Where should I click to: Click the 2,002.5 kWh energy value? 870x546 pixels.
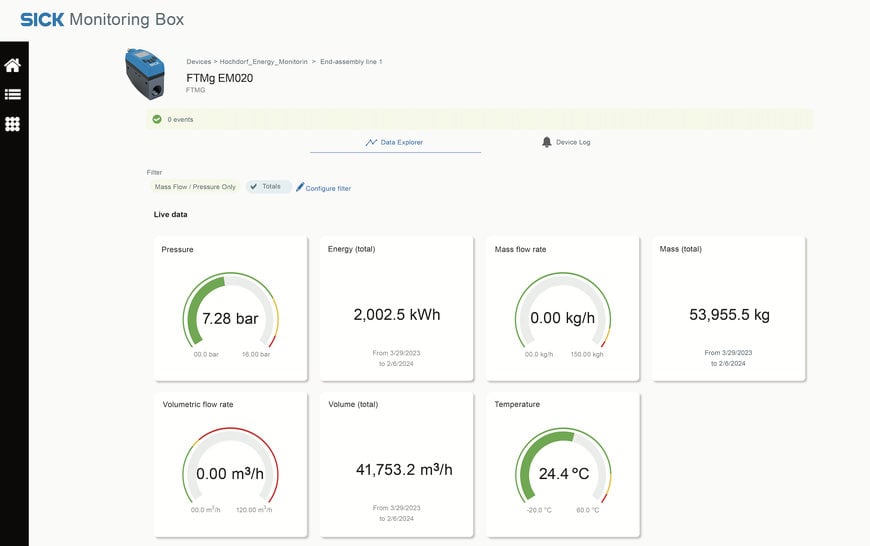pyautogui.click(x=397, y=315)
